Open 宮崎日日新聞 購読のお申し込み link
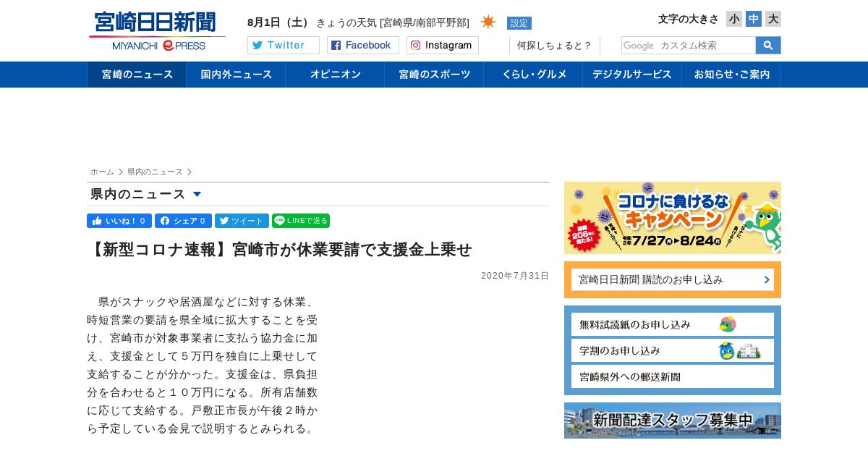 673,279
